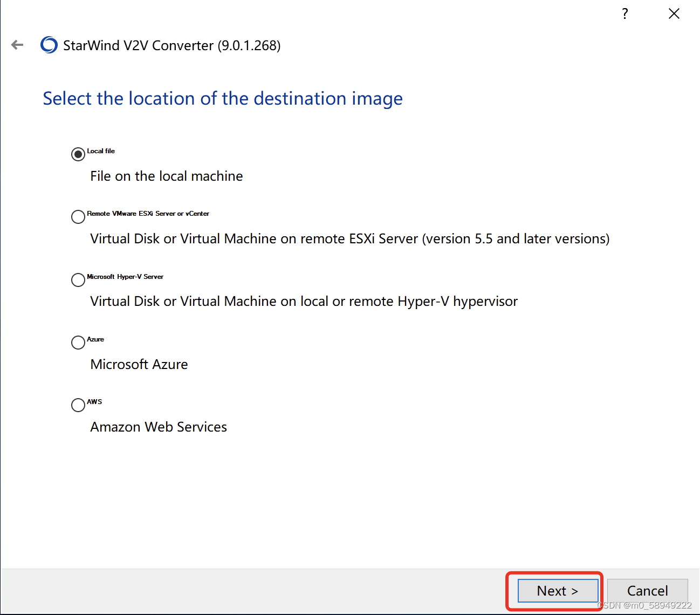Choose the Azure radio option
Image resolution: width=700 pixels, height=615 pixels.
[x=78, y=343]
